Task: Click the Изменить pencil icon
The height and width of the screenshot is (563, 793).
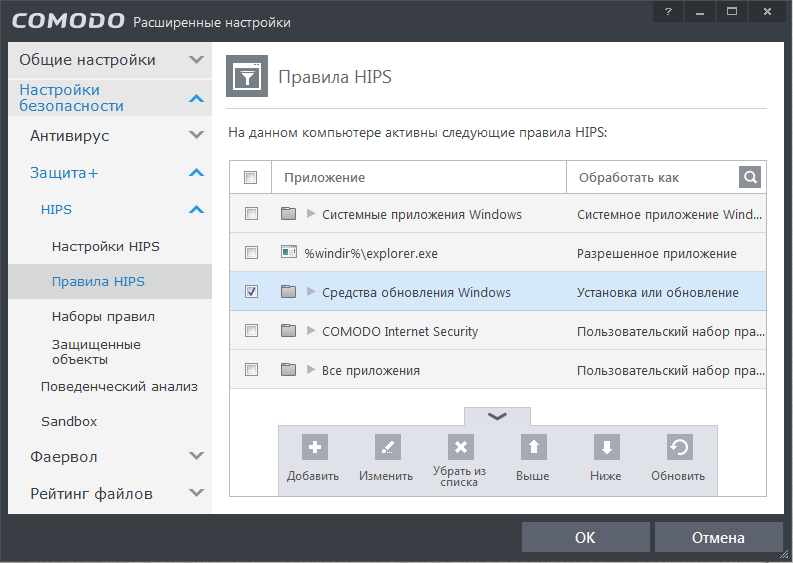Action: (386, 447)
